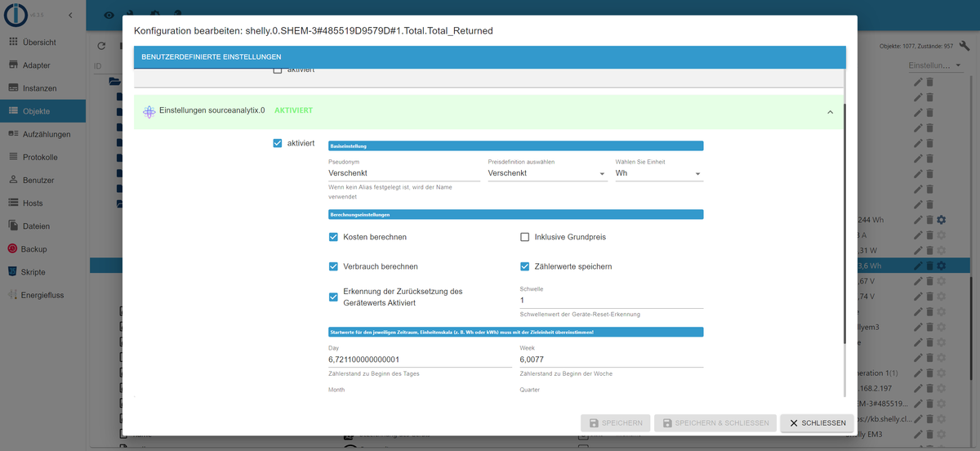
Task: Toggle 'Zählerwerte speichern' checkbox
Action: tap(525, 266)
